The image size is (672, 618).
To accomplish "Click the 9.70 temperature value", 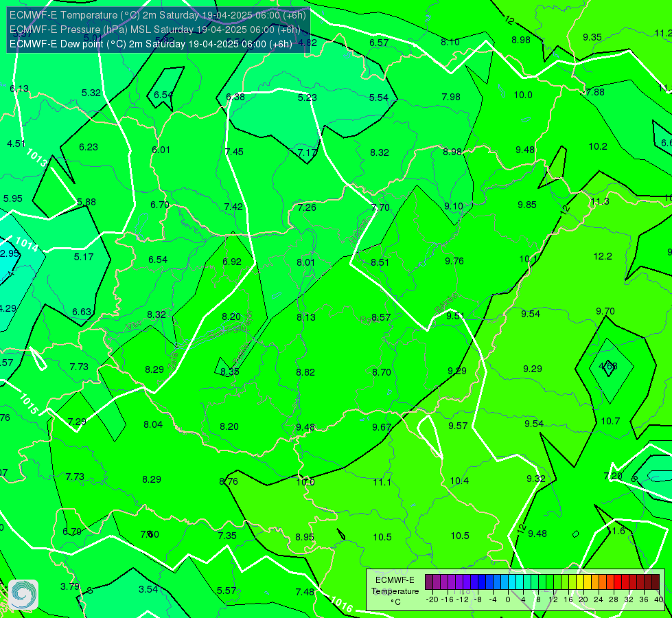I will pos(605,311).
